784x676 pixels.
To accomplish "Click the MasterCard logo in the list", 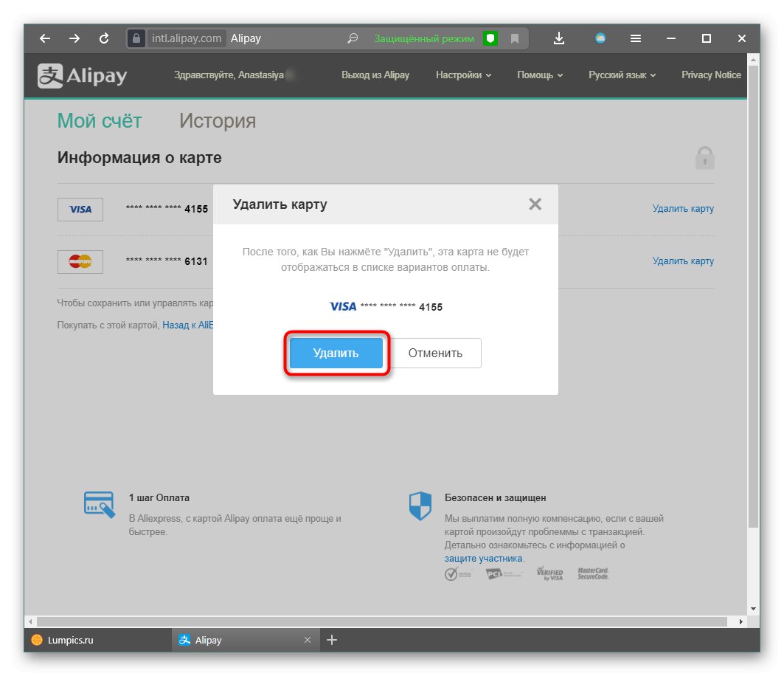I will pyautogui.click(x=80, y=262).
